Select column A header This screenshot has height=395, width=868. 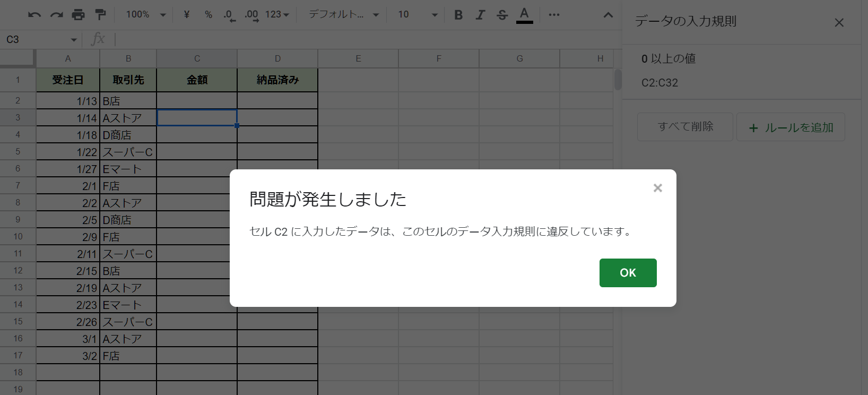[x=68, y=58]
